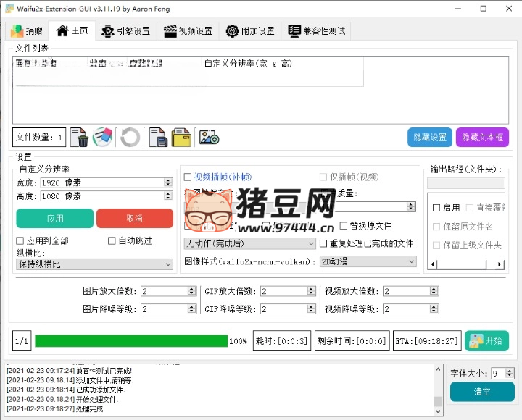
Task: Open the 兼容性测试 tab
Action: 316,31
